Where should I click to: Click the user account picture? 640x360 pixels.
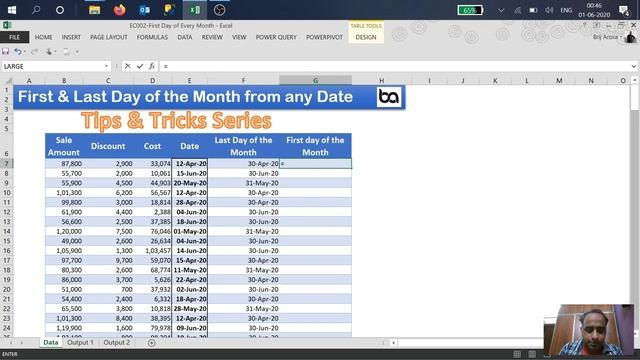[x=631, y=37]
